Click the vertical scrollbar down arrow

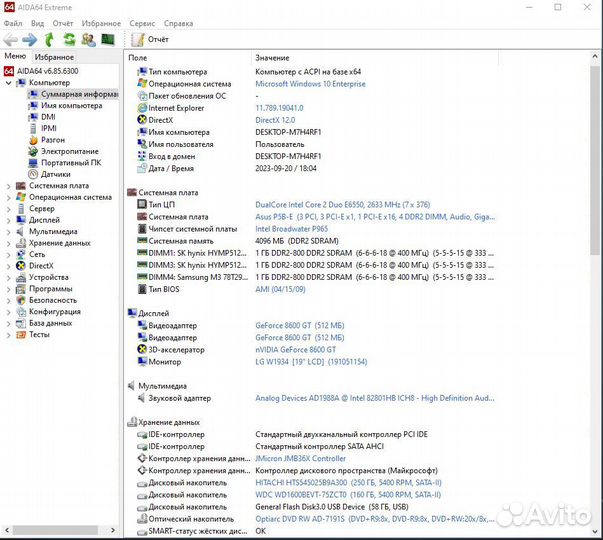(595, 531)
